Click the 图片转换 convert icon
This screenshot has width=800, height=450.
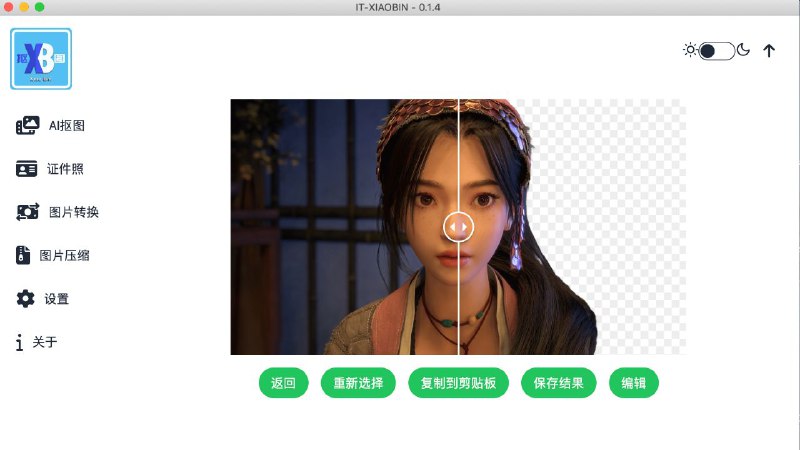(x=28, y=212)
